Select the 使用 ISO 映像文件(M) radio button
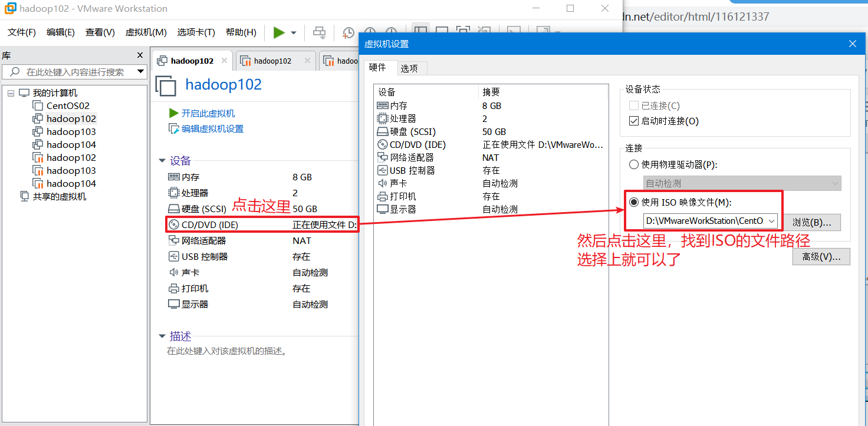Image resolution: width=868 pixels, height=426 pixels. pos(634,202)
